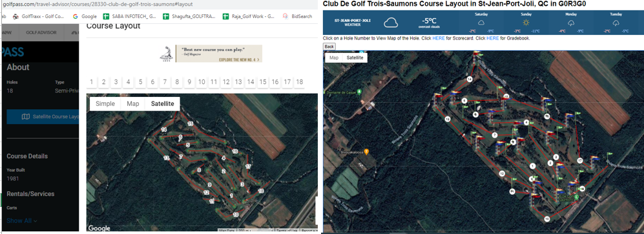The height and width of the screenshot is (234, 644).
Task: Open the GOLFADVISOR tab in header
Action: [x=41, y=32]
